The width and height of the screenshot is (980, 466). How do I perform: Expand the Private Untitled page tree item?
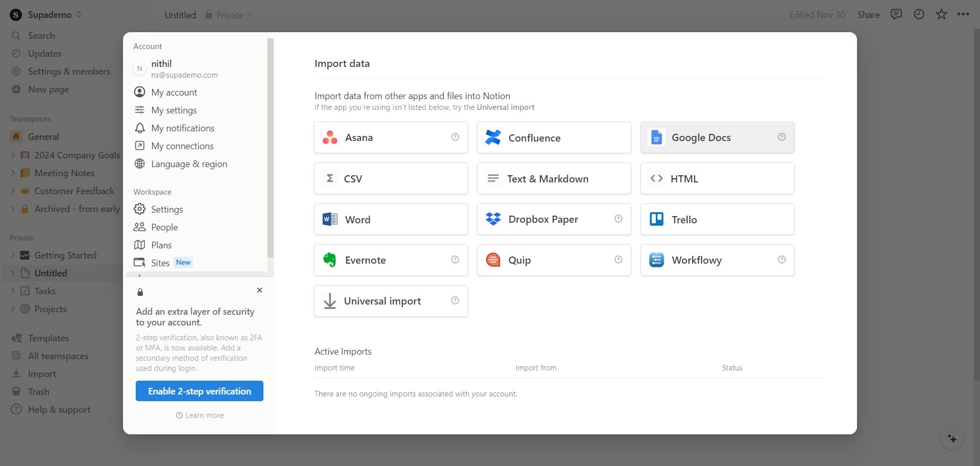tap(13, 273)
